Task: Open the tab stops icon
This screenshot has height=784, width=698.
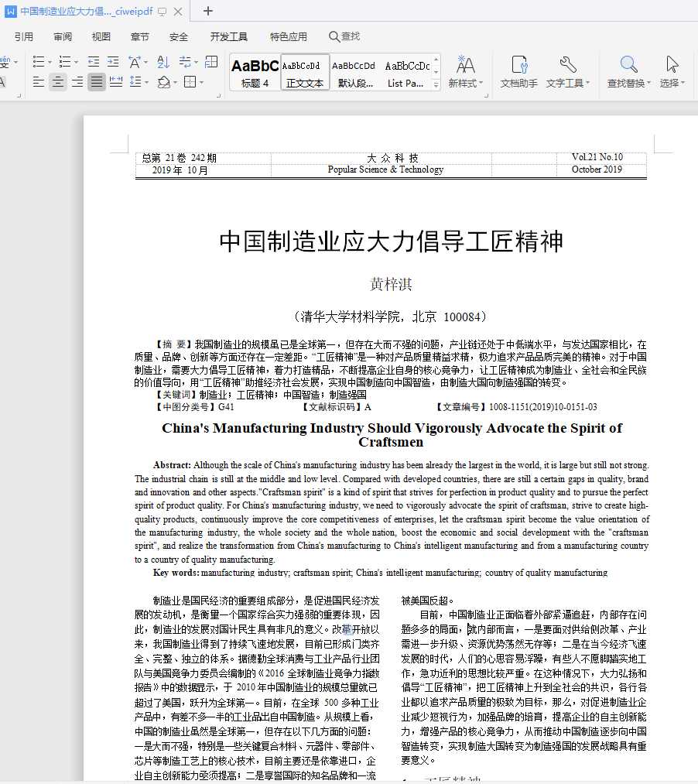Action: point(211,61)
